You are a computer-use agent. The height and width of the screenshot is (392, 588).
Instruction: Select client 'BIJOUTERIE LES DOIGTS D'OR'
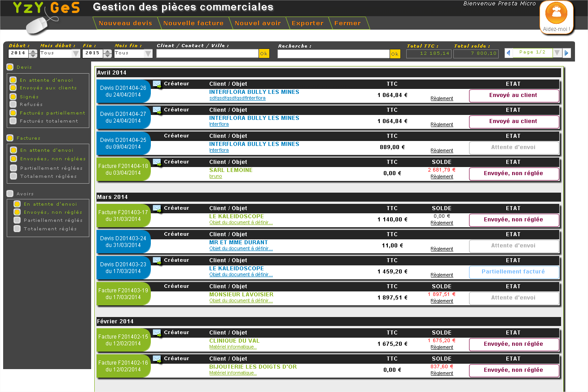click(x=253, y=367)
